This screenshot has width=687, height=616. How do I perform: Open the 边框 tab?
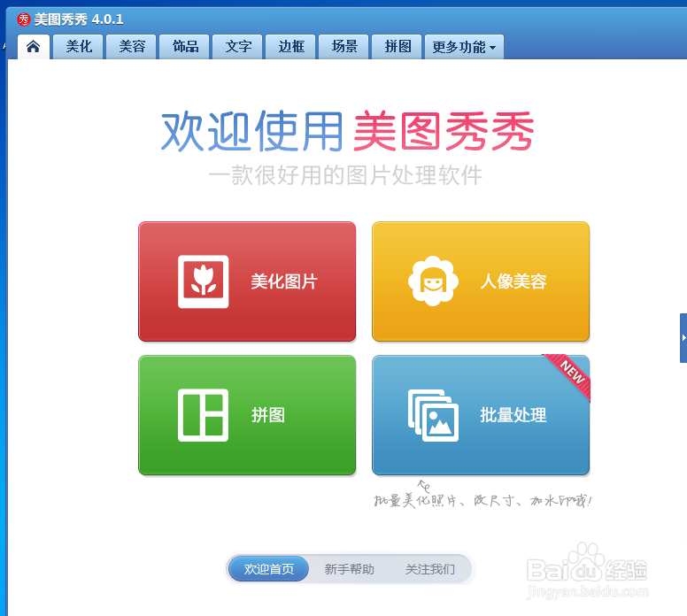(x=290, y=46)
